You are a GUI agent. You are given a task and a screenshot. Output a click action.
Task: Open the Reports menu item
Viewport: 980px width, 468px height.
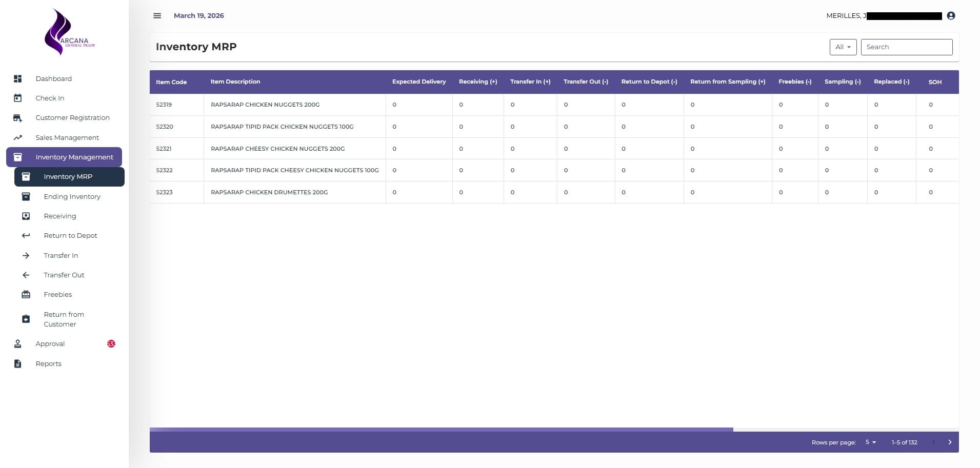(48, 363)
